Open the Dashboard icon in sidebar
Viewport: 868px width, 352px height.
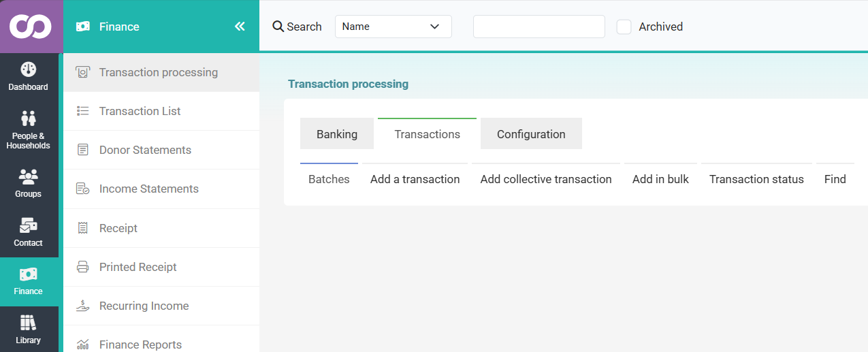(28, 69)
